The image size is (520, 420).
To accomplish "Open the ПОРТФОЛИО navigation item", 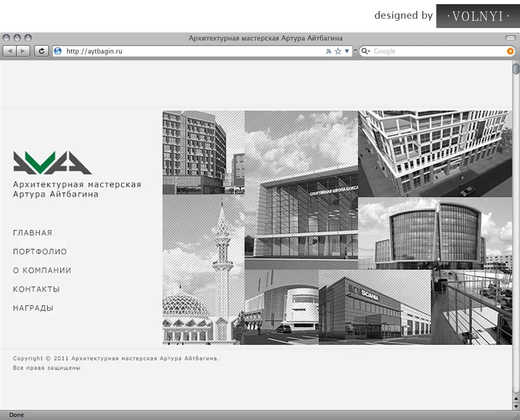I will click(40, 252).
